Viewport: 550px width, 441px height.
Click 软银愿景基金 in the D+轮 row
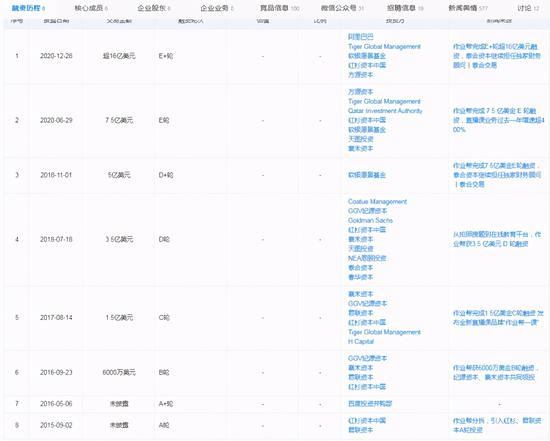pos(367,175)
